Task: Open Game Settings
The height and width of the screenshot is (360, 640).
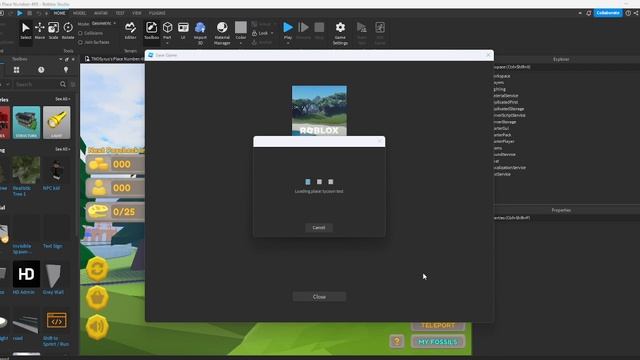Action: 340,33
